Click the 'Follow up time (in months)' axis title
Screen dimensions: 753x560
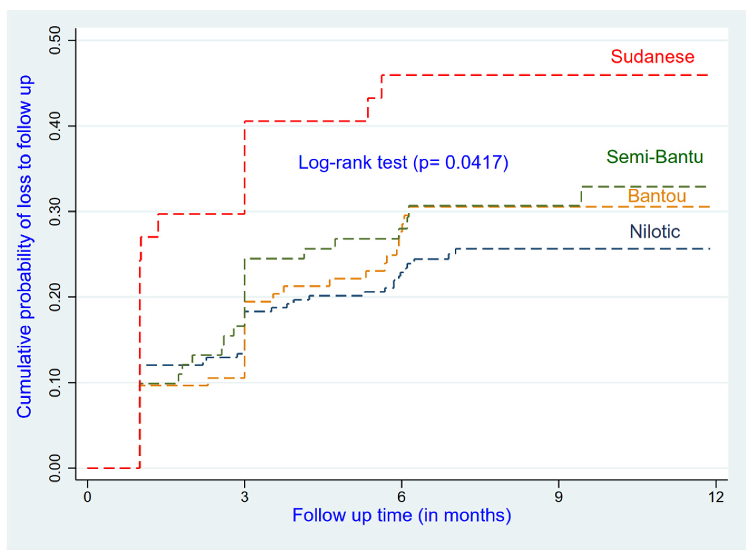click(x=401, y=515)
